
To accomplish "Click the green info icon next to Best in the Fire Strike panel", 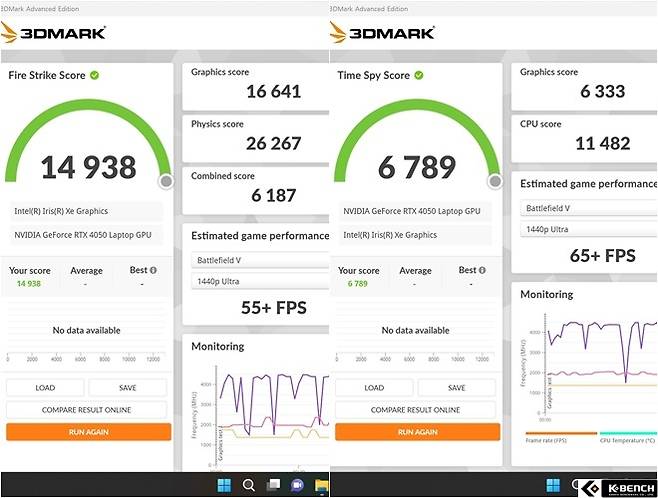I will click(152, 270).
